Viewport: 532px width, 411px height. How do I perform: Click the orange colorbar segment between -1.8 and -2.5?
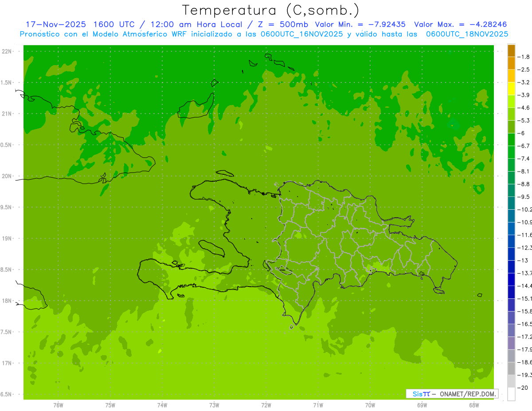(511, 63)
